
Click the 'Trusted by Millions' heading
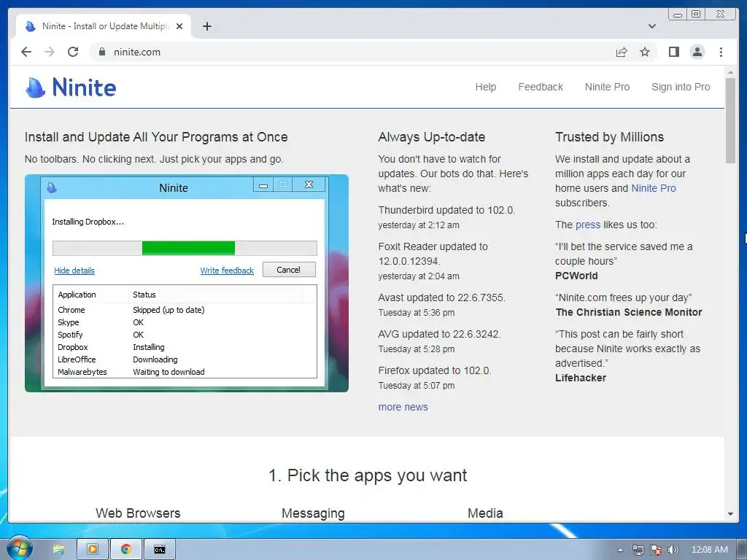point(609,137)
